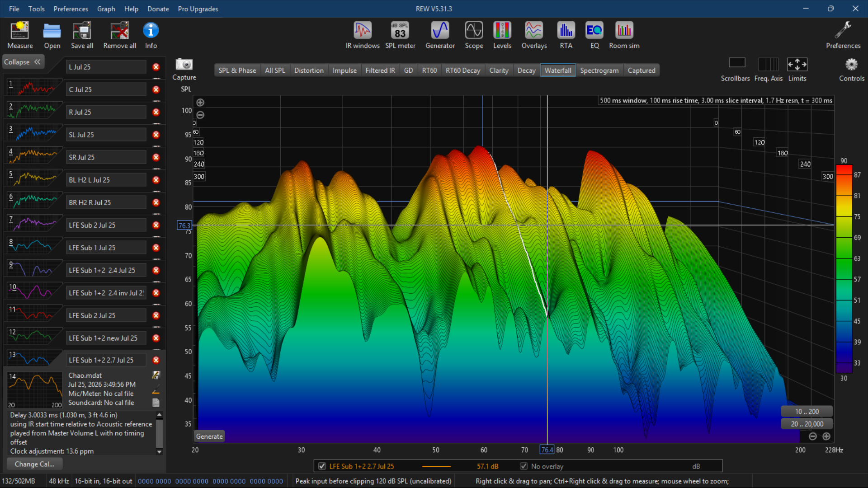Collapse the measurements panel
Image resolution: width=868 pixels, height=488 pixels.
(x=22, y=62)
